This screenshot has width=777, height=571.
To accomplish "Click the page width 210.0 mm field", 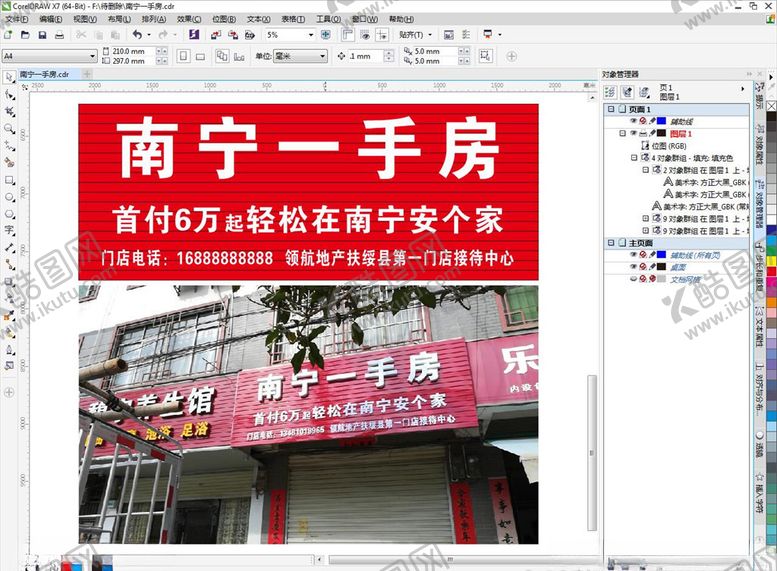I will click(131, 51).
